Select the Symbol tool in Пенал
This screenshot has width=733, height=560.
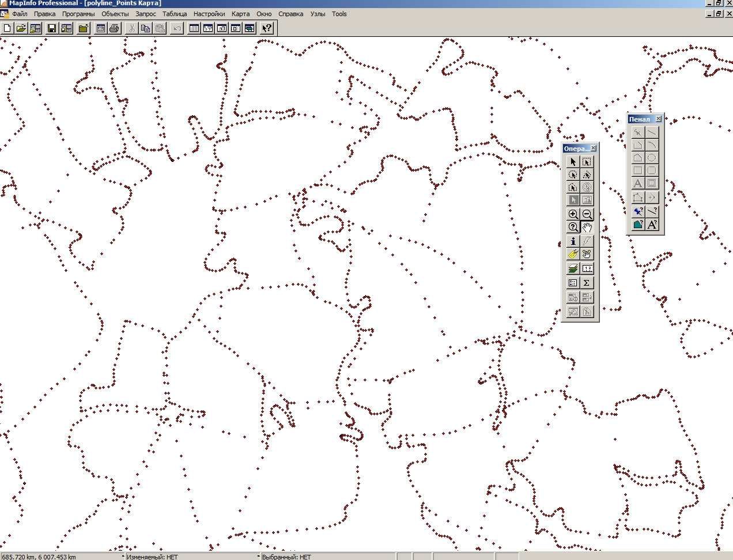coord(637,132)
